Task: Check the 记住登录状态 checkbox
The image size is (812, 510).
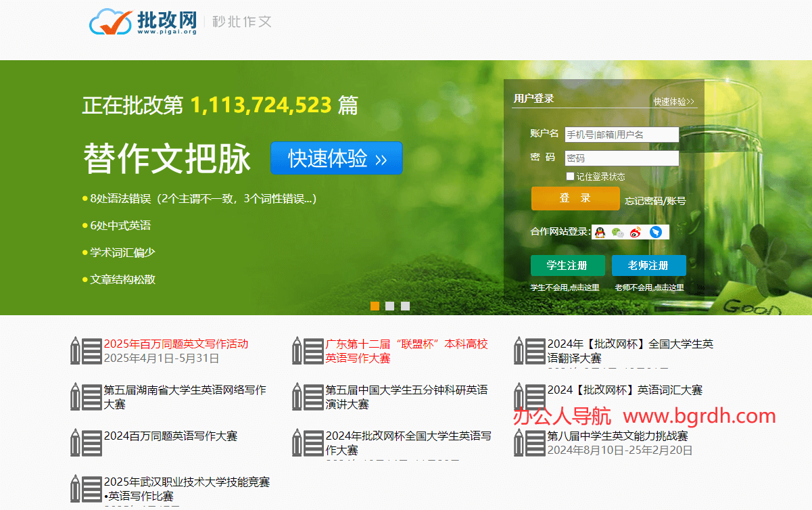Action: (570, 177)
